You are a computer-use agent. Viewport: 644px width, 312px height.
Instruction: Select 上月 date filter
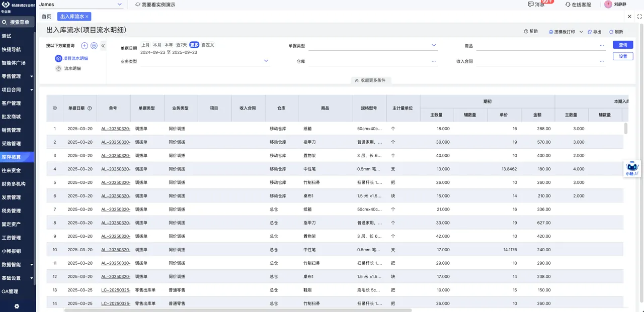click(145, 45)
